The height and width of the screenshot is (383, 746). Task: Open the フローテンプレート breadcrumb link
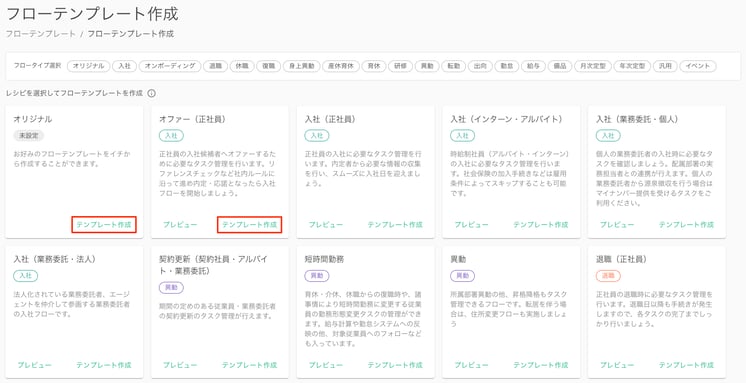pyautogui.click(x=41, y=34)
